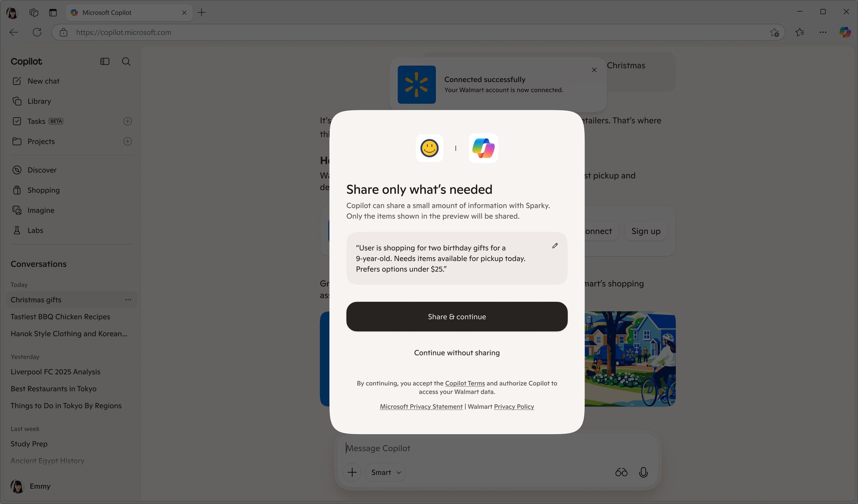Go back with browser back arrow
Screen dimensions: 858x504
pos(14,32)
